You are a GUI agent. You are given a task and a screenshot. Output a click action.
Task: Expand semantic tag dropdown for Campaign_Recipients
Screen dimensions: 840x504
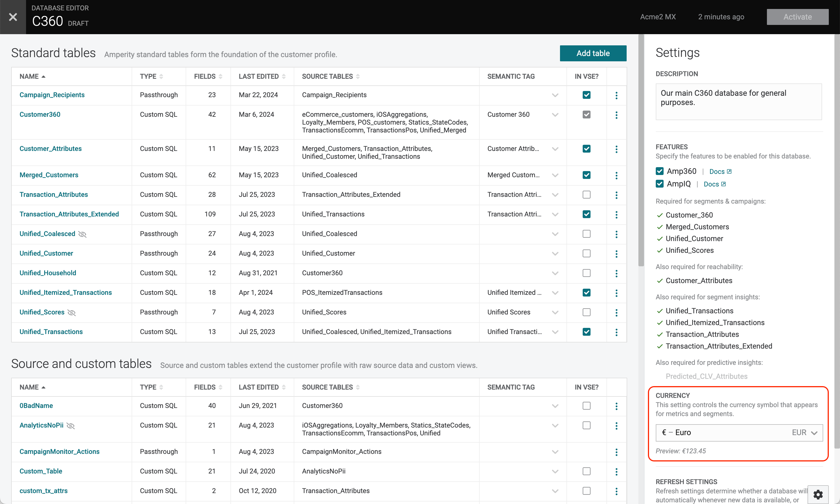[x=555, y=95]
